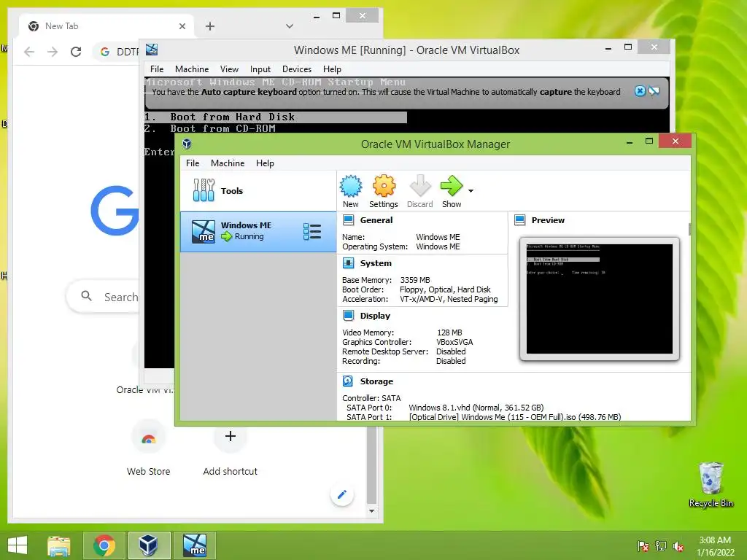Click the Discard toolbar icon

tap(419, 186)
